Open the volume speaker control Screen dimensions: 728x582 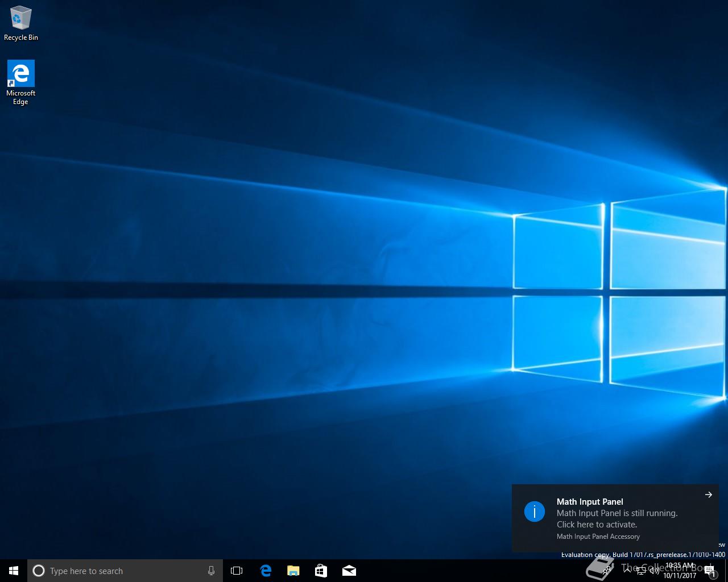(654, 571)
